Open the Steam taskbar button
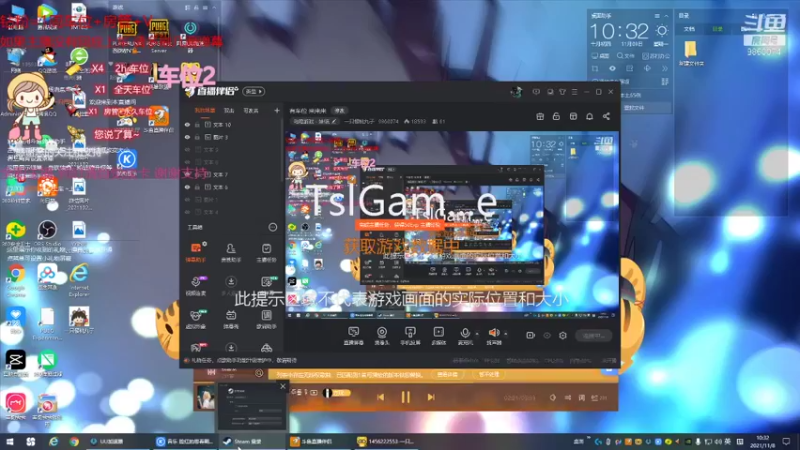Screen dimensions: 800x450 (x=252, y=441)
